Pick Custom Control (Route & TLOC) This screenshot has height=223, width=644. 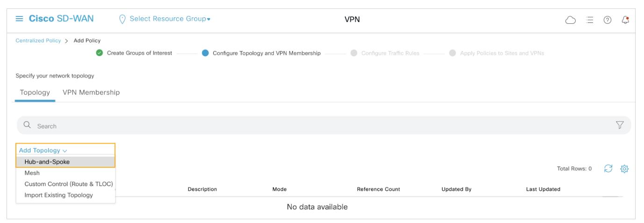[69, 184]
